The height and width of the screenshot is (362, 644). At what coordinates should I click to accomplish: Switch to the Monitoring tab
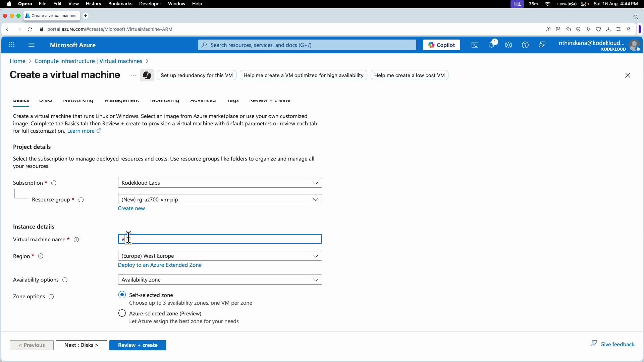(165, 101)
